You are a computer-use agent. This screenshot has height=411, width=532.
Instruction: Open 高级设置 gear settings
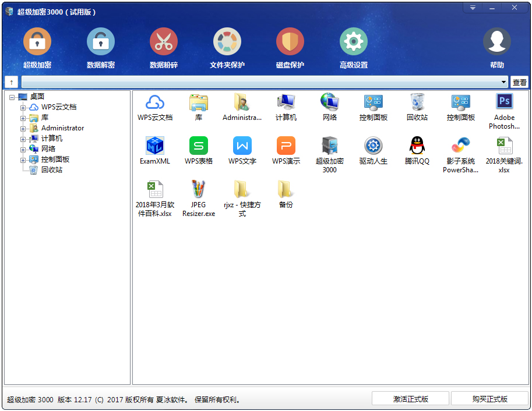354,42
